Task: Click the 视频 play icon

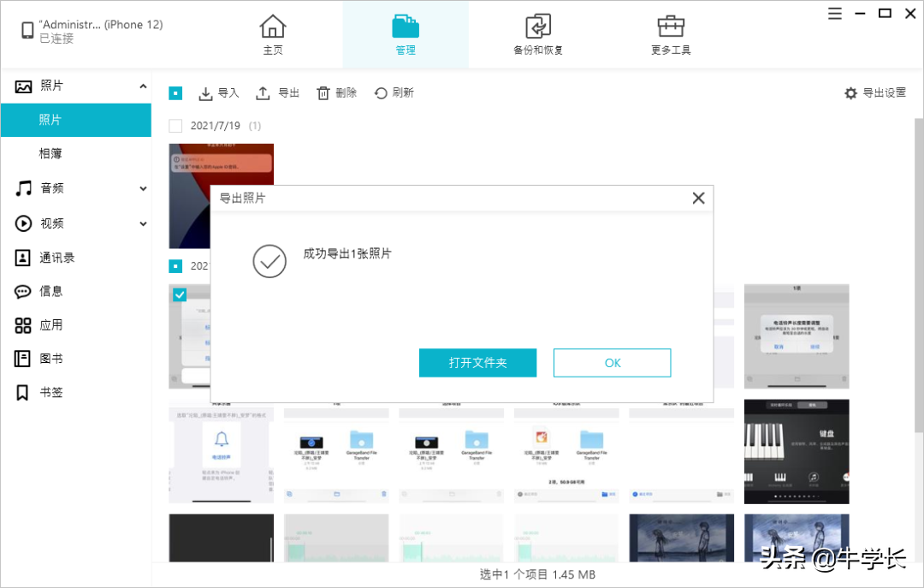Action: (23, 223)
